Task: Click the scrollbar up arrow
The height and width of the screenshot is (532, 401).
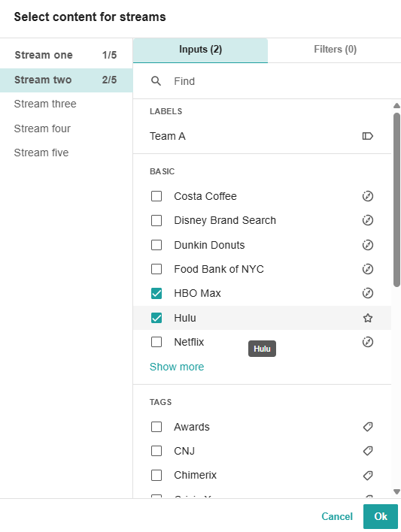Action: [396, 105]
